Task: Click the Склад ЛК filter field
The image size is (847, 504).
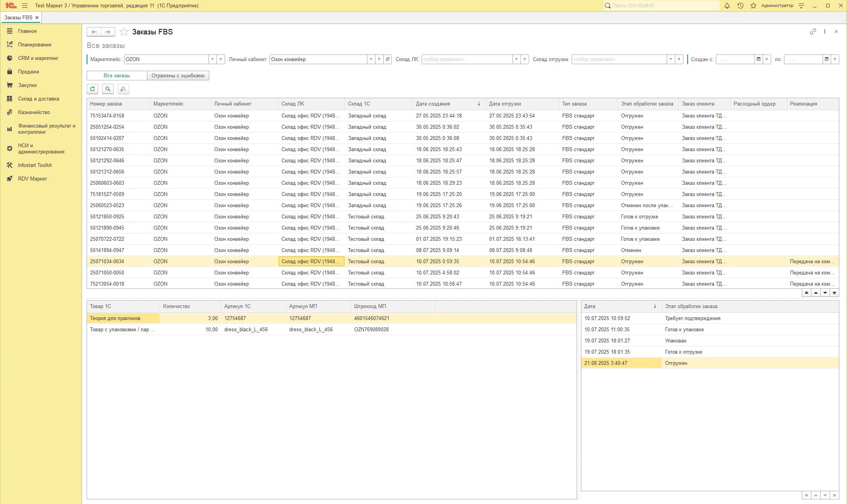Action: tap(467, 59)
